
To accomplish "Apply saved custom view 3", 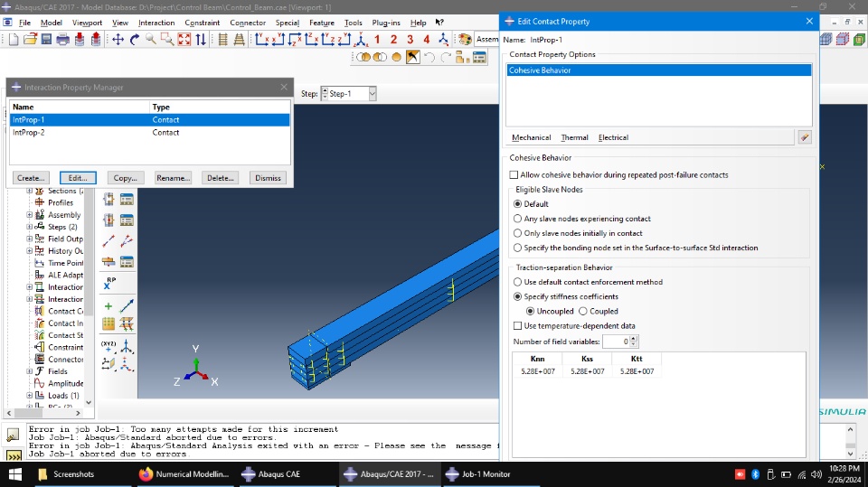I will tap(410, 39).
